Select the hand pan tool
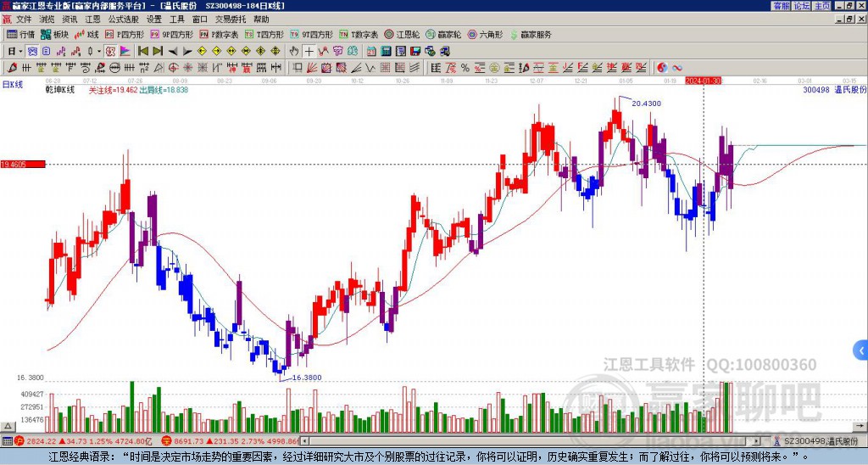 [x=294, y=52]
